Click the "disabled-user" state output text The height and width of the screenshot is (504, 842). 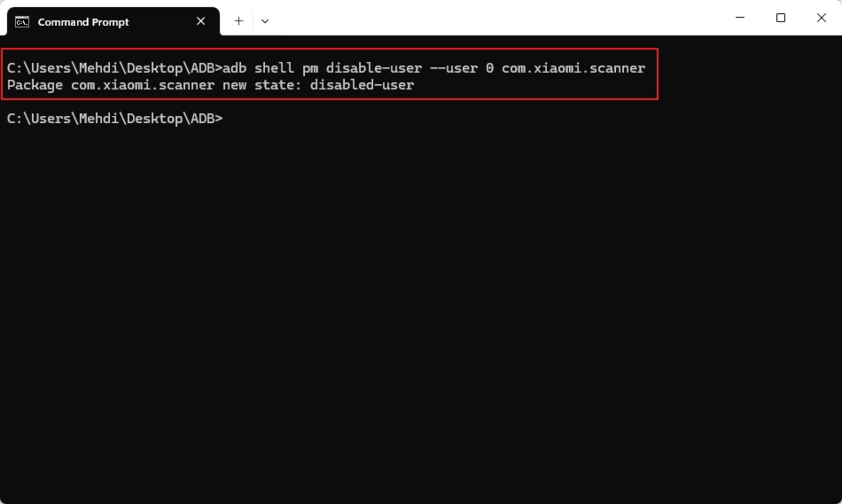(x=362, y=85)
